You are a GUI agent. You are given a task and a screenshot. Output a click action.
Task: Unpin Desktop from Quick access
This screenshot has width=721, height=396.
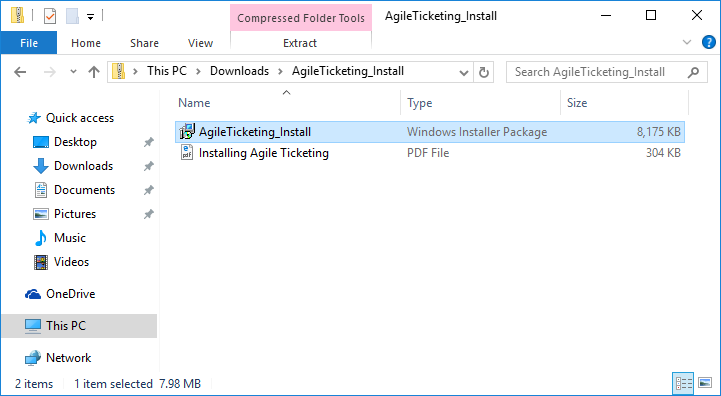(x=149, y=142)
